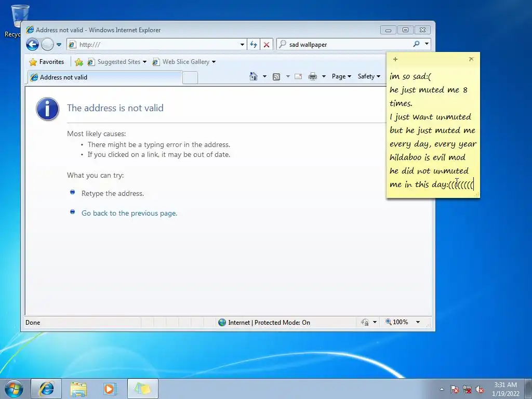
Task: Add a new sticky note with plus
Action: [x=395, y=59]
